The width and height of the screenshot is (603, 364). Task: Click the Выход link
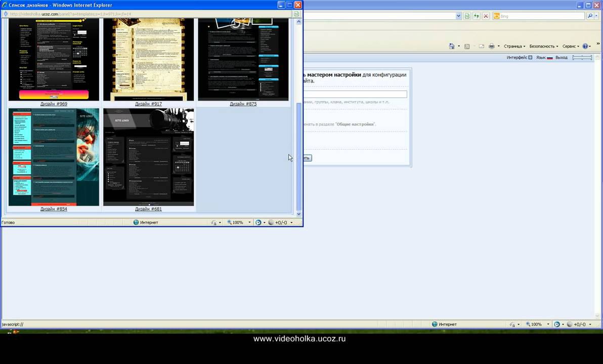coord(562,58)
